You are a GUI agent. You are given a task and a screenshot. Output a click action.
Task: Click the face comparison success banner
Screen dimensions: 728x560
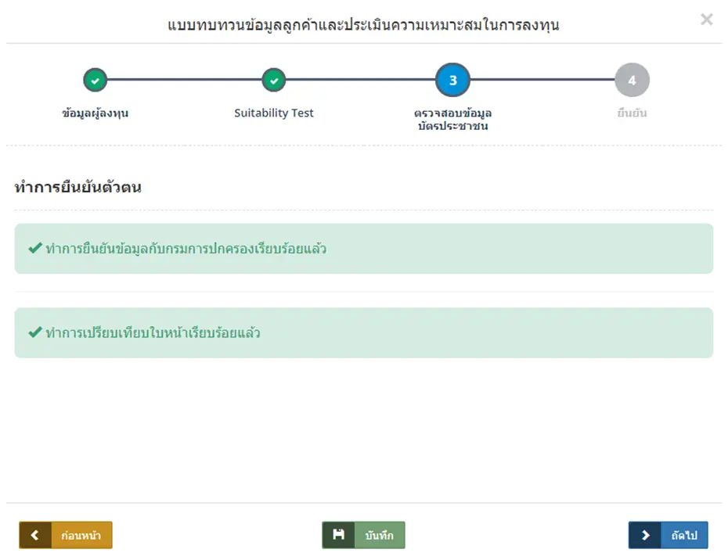[x=364, y=332]
